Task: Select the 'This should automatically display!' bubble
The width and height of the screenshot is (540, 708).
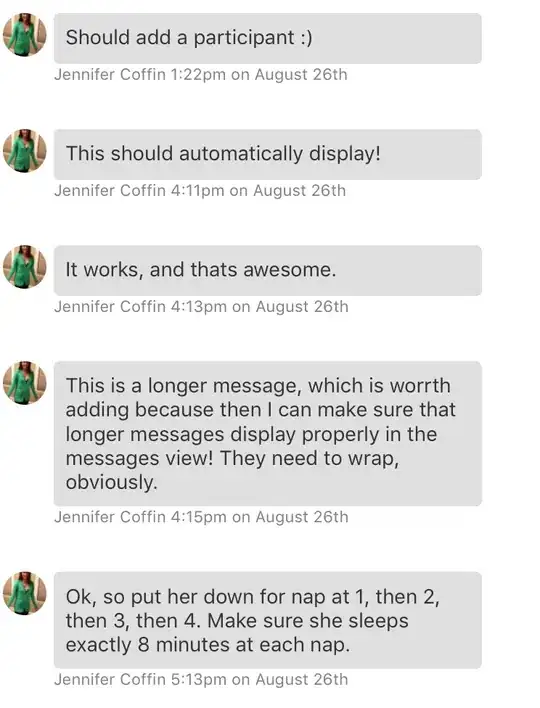Action: 268,154
